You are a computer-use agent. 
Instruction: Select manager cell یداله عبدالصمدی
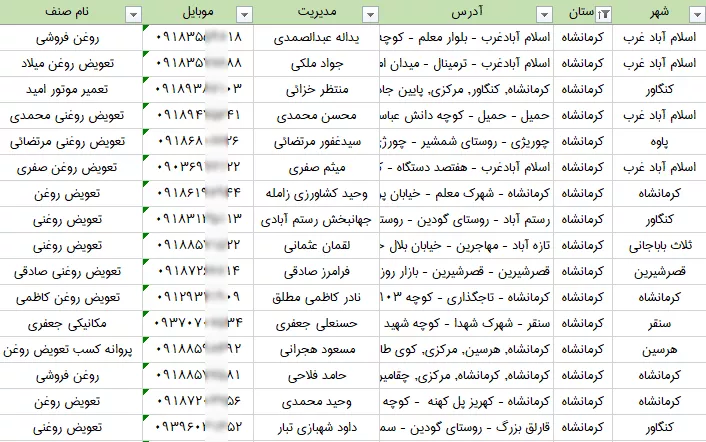click(x=318, y=38)
